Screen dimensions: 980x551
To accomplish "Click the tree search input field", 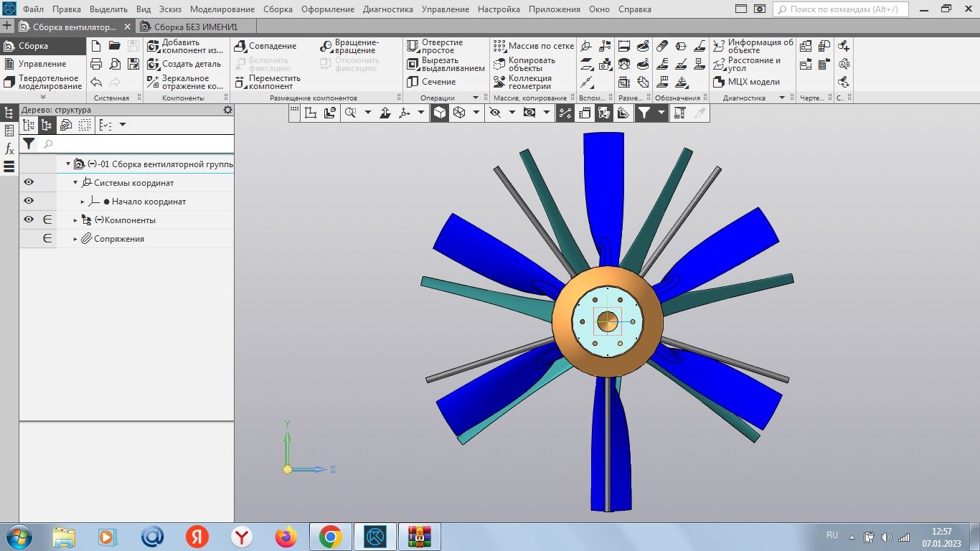I will [x=136, y=144].
